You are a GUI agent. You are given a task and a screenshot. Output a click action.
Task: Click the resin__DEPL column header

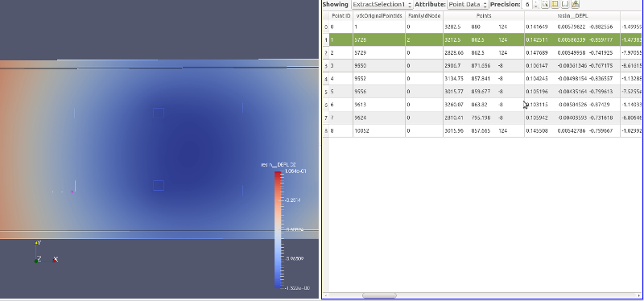[x=572, y=16]
